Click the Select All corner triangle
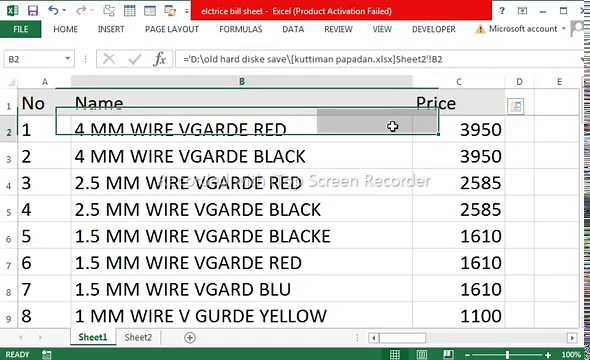The image size is (590, 360). pos(11,82)
